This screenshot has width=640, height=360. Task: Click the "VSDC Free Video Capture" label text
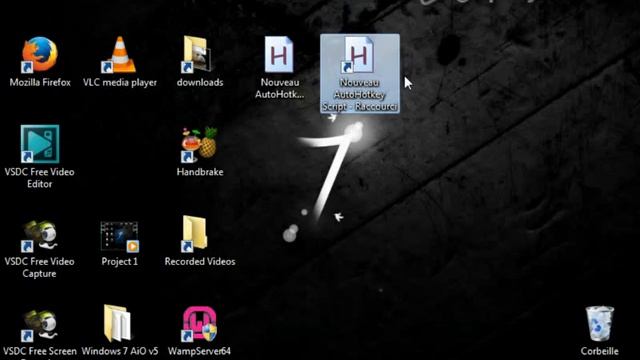[40, 267]
